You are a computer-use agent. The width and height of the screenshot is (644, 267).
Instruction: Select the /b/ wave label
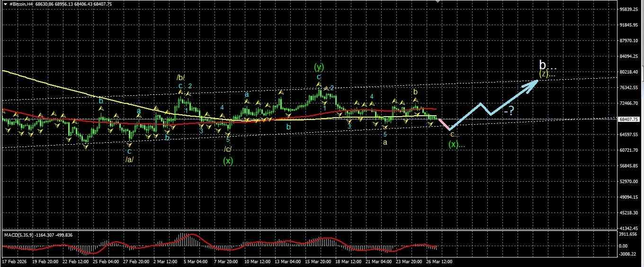(x=180, y=77)
